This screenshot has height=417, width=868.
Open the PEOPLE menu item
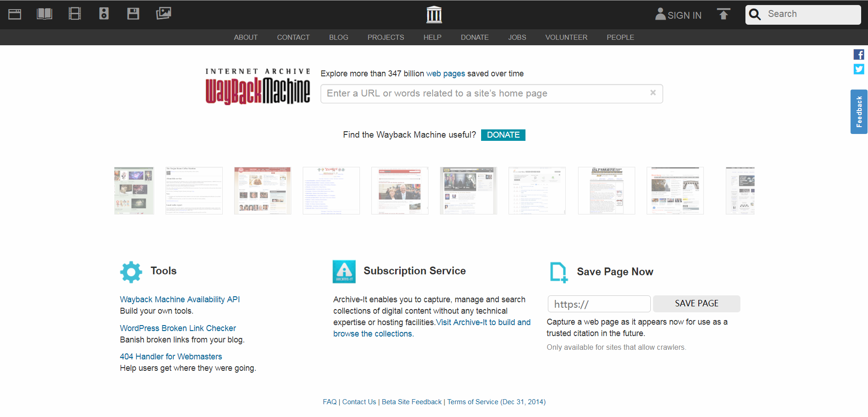(x=620, y=37)
